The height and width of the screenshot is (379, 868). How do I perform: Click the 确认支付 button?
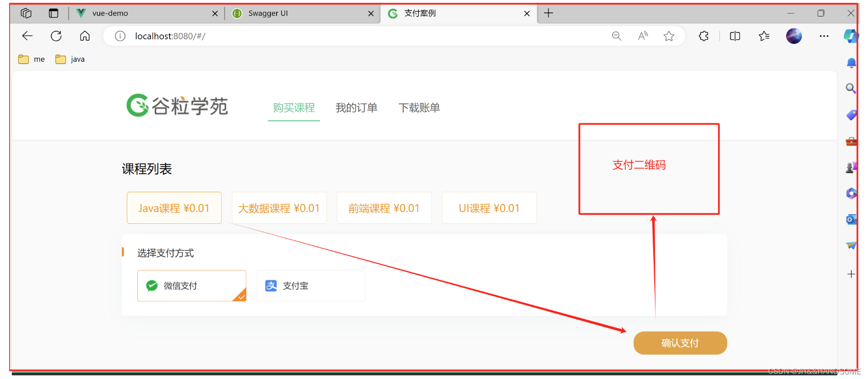680,343
